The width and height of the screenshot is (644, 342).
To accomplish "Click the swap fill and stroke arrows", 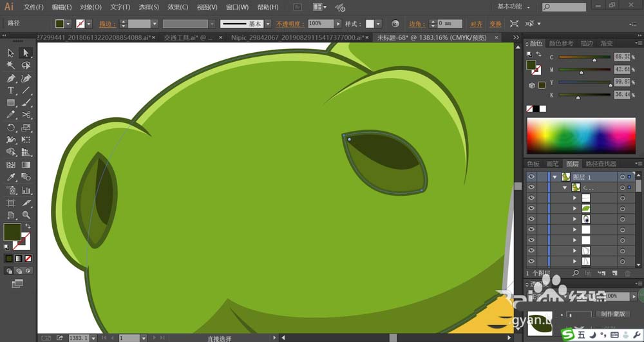I will [28, 226].
